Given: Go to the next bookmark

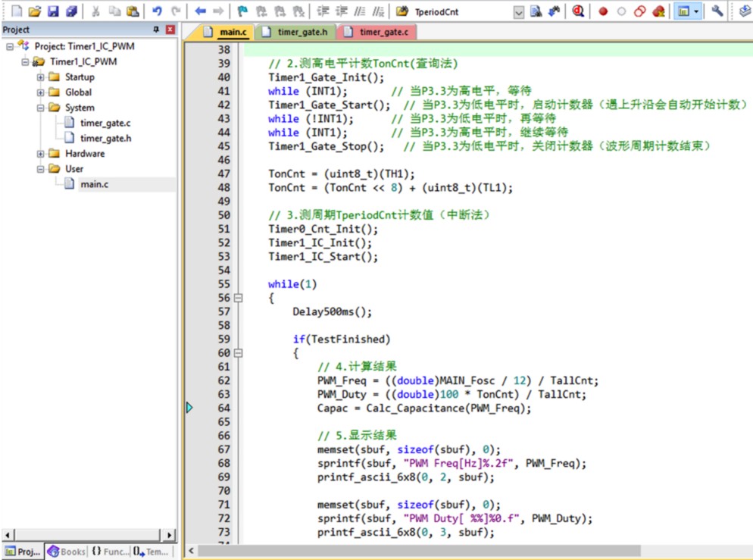Looking at the screenshot, I should coord(280,11).
